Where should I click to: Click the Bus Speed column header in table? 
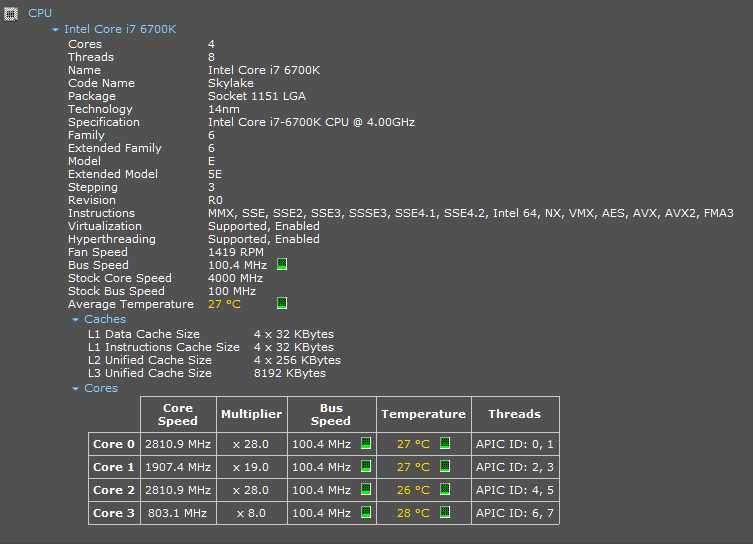coord(331,414)
